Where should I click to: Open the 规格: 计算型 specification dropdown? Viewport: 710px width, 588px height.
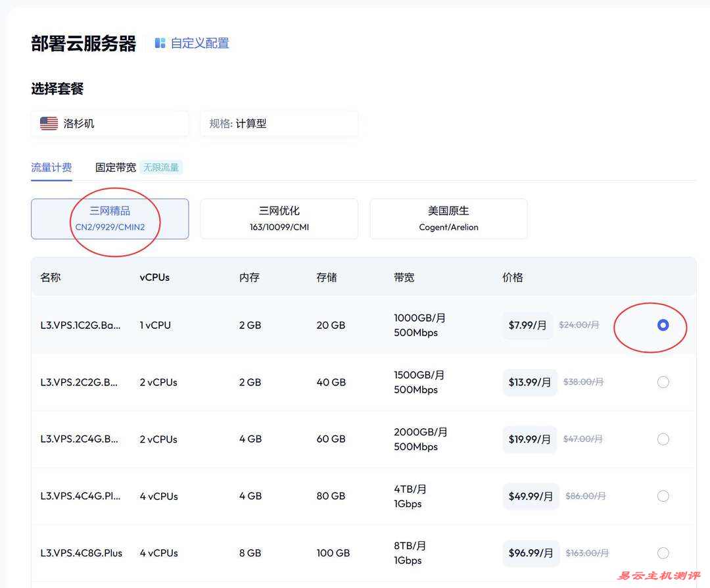(x=279, y=123)
